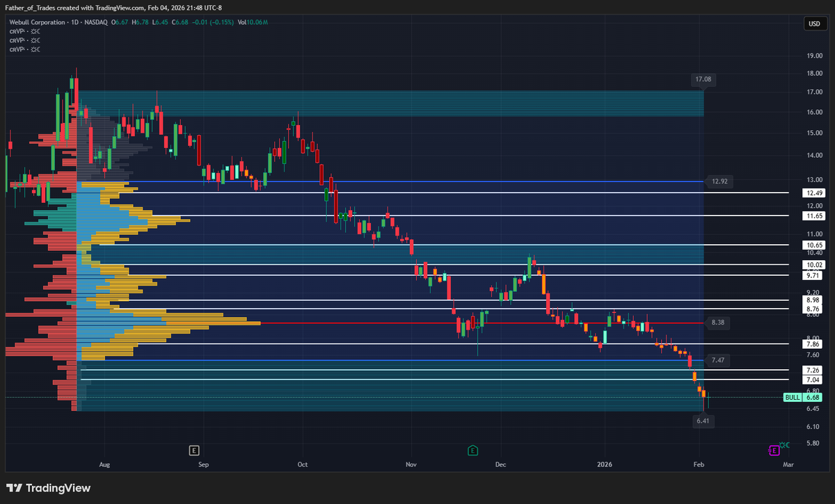This screenshot has height=504, width=835.
Task: Click the 17.08 price label on the chart
Action: click(x=703, y=79)
